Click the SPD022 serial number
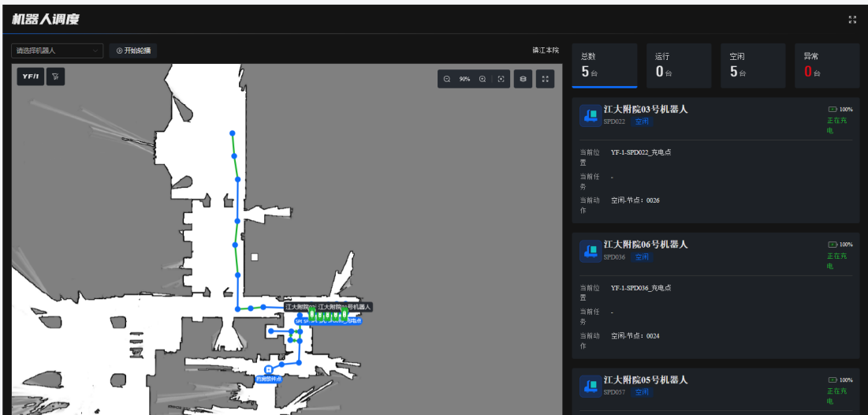This screenshot has height=415, width=868. click(614, 122)
